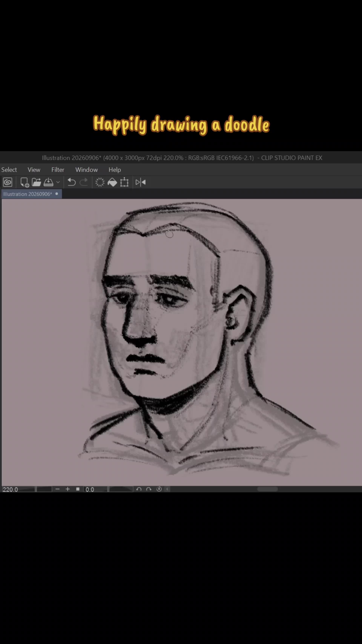Collapse the navigation bar chevron
The height and width of the screenshot is (644, 362).
(167, 489)
